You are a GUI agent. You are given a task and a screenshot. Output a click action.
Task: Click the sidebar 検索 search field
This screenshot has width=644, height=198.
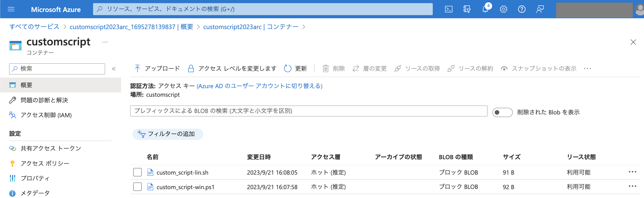(x=57, y=69)
